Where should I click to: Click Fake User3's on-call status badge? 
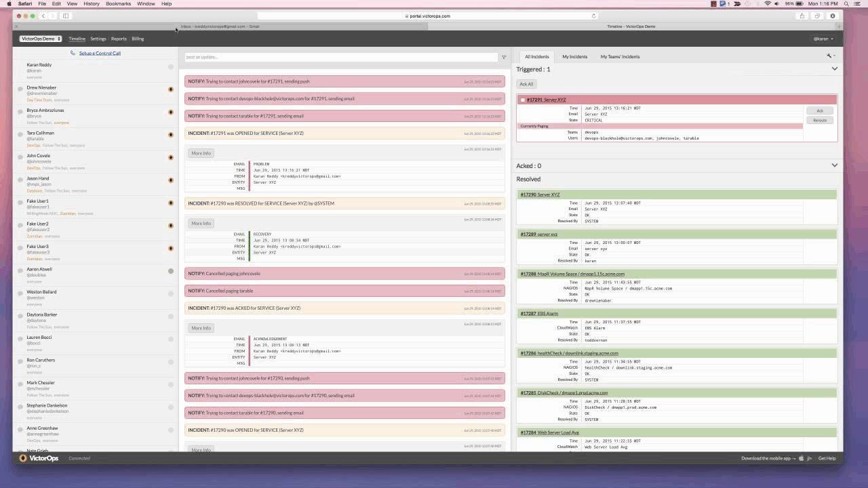171,248
